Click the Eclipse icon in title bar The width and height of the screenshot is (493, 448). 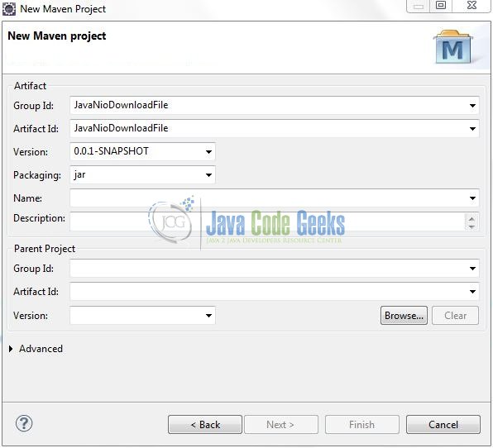[x=9, y=9]
